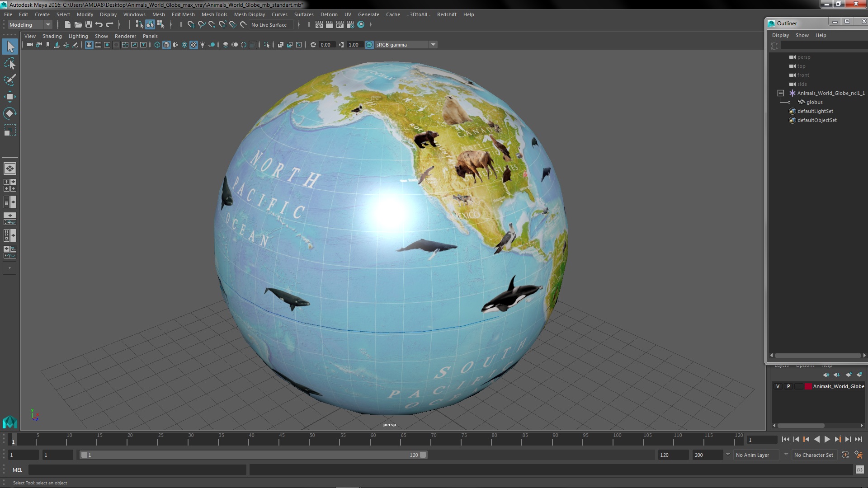Viewport: 868px width, 488px height.
Task: Collapse Animals_World_Globe_ncl1_1 node in Outliner
Action: coord(781,93)
